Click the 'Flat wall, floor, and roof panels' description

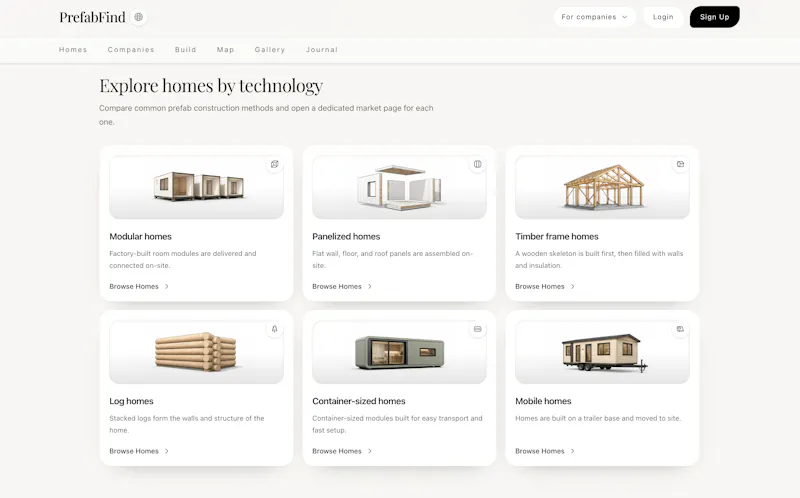coord(392,259)
